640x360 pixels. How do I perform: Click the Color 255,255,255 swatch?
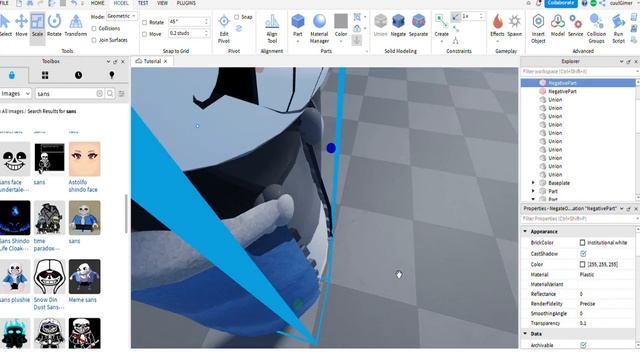[x=582, y=264]
